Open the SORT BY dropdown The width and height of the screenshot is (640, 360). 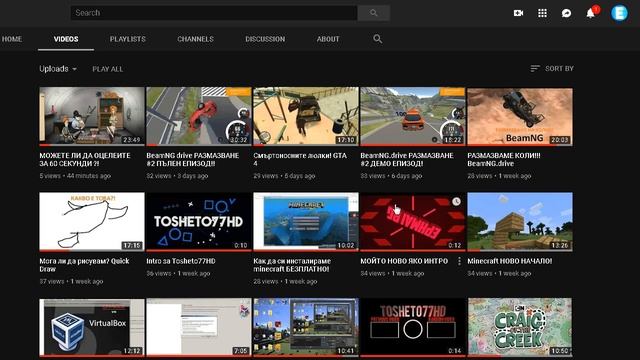click(552, 69)
